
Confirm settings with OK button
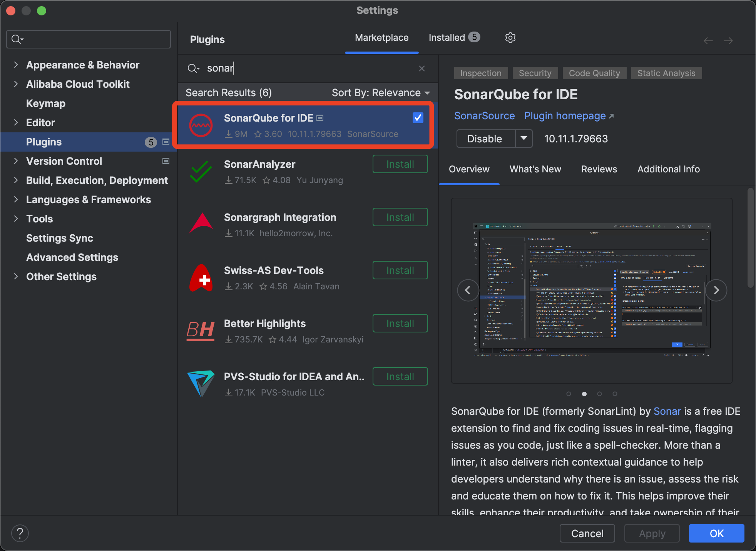(x=716, y=533)
